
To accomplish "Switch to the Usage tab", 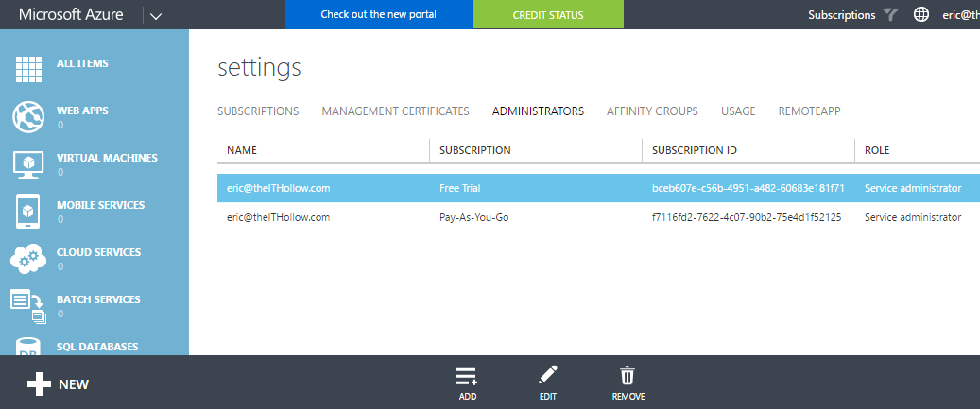I will click(x=738, y=111).
